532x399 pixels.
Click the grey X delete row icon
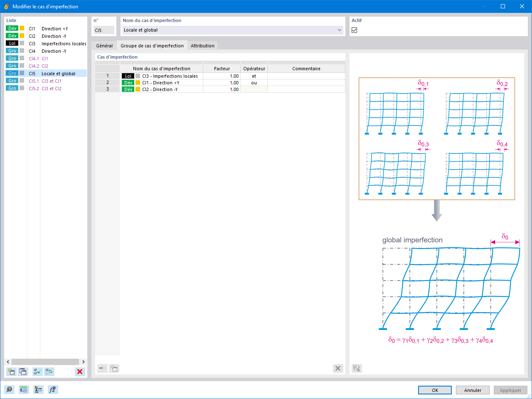pos(338,368)
